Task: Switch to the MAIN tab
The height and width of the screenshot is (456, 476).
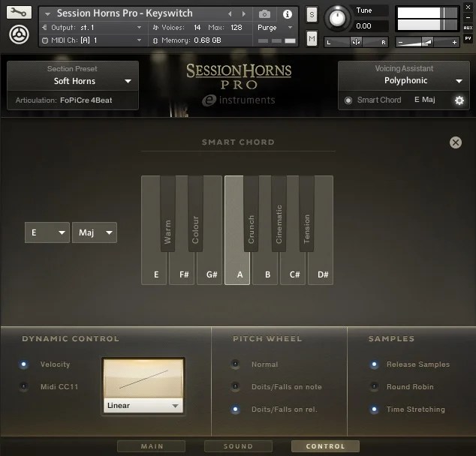Action: [x=151, y=446]
